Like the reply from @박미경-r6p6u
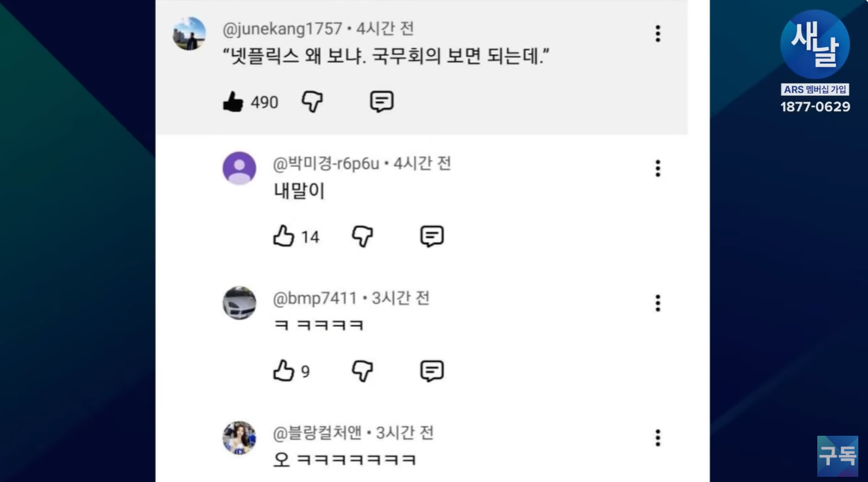Viewport: 868px width, 482px height. click(x=284, y=236)
